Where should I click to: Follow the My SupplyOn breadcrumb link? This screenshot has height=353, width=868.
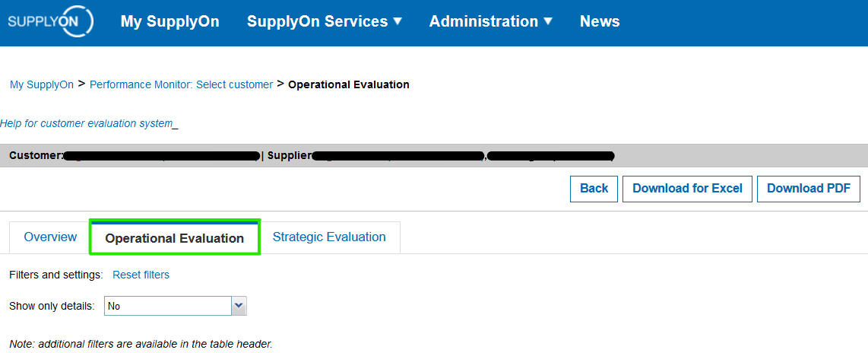coord(42,84)
